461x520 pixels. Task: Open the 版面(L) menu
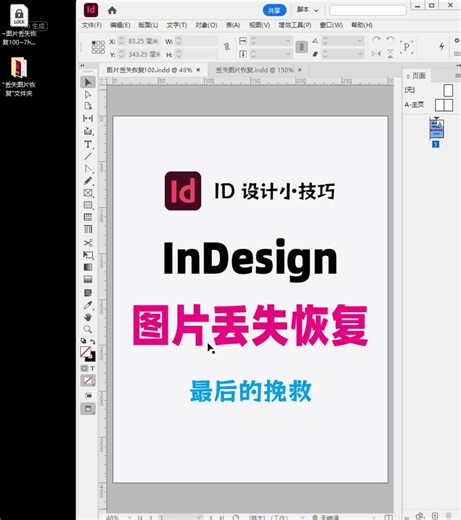tap(148, 25)
